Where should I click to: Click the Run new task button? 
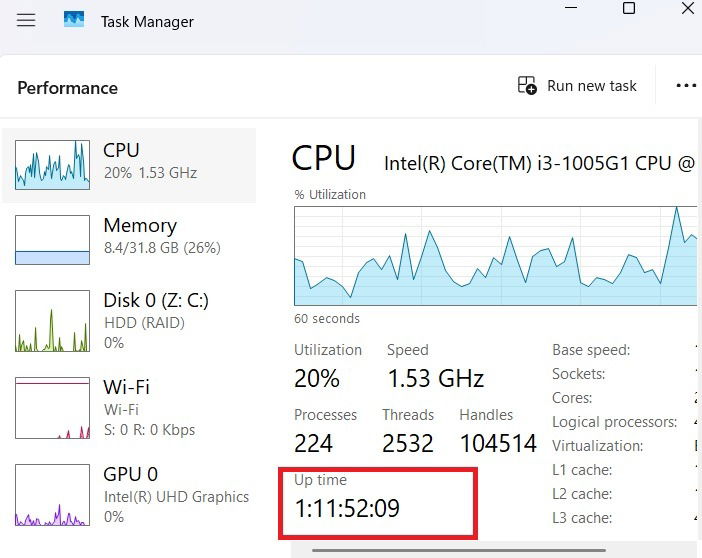click(577, 86)
